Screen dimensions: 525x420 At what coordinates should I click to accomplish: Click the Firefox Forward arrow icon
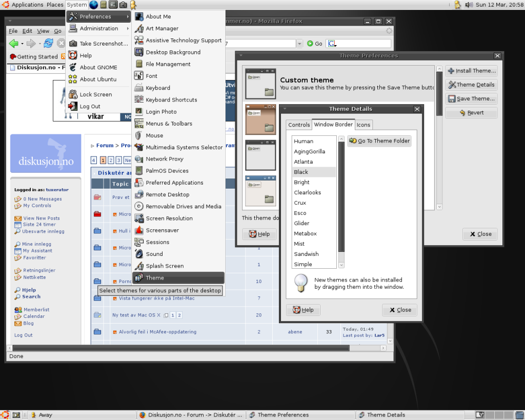31,44
